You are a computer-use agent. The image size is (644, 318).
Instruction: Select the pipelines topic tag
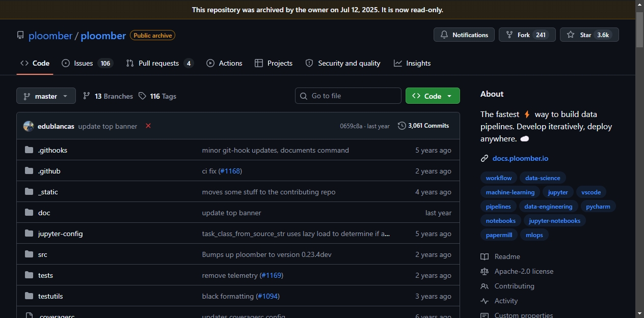coord(498,207)
